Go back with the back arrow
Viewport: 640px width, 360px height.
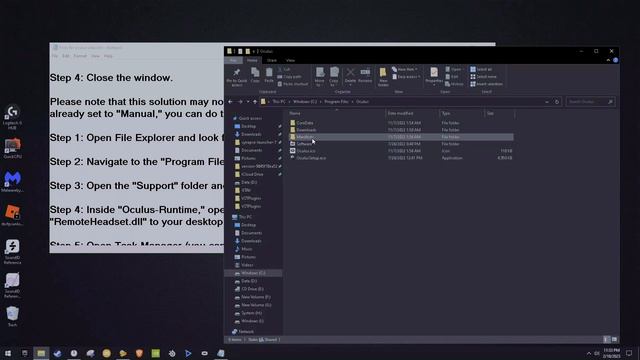click(230, 102)
